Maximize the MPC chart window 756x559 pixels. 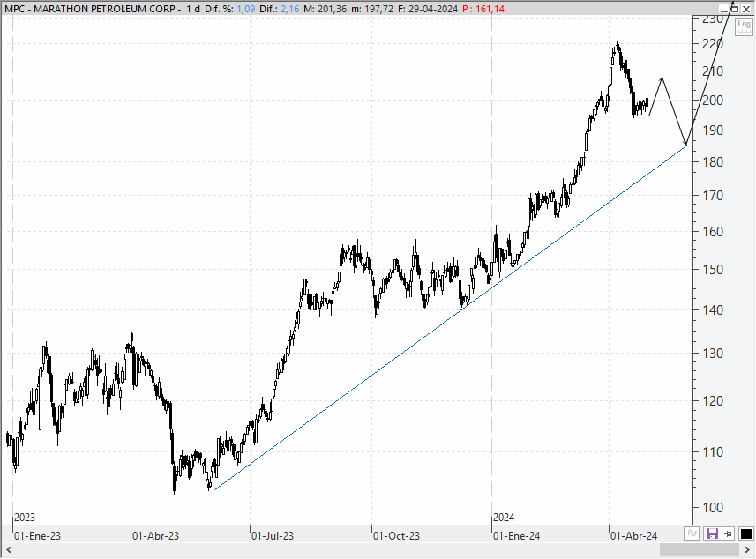coord(735,9)
